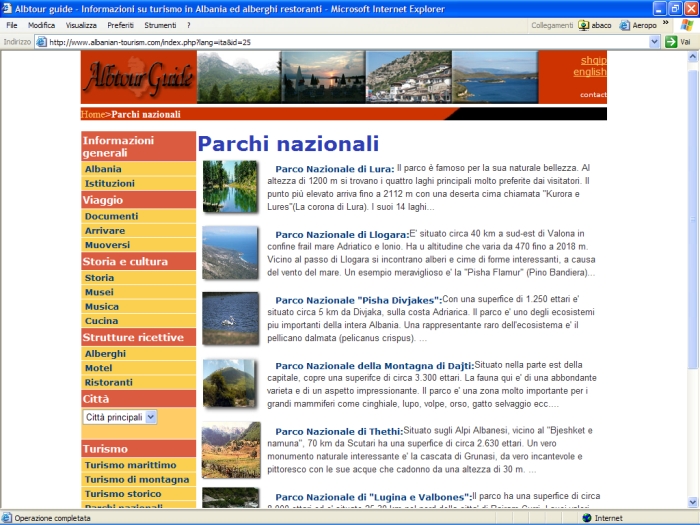Open Parco Nazionale della Montagna di Dajti link
The height and width of the screenshot is (525, 700).
coord(375,366)
